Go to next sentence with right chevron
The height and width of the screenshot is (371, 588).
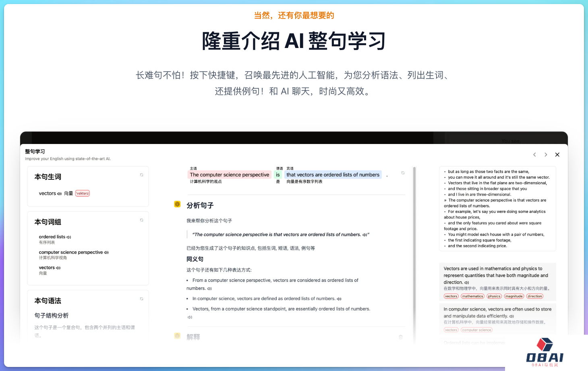click(x=546, y=154)
